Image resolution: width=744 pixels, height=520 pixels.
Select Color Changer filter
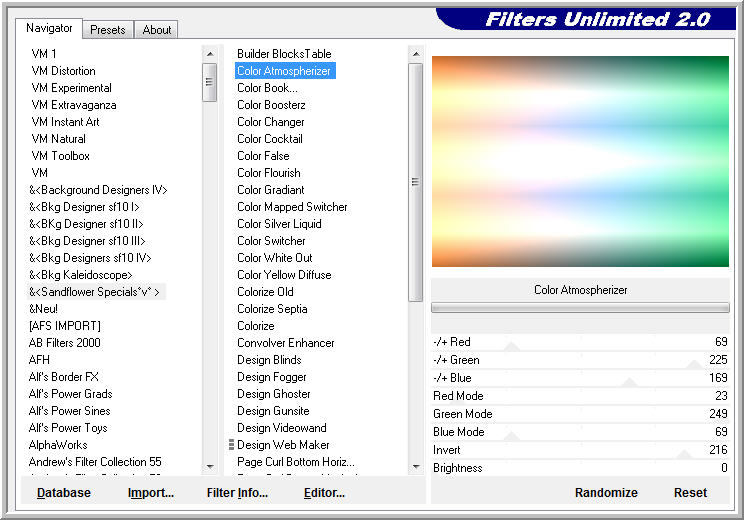(270, 122)
